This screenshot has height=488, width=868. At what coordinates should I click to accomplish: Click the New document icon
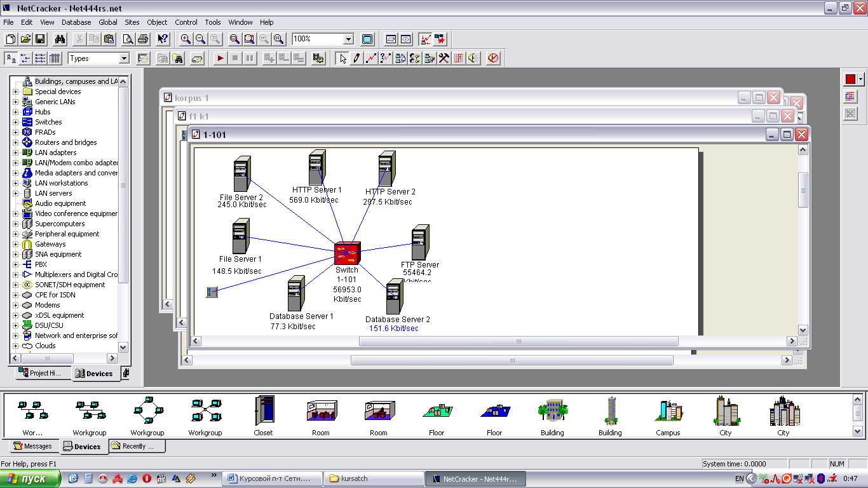click(x=11, y=39)
